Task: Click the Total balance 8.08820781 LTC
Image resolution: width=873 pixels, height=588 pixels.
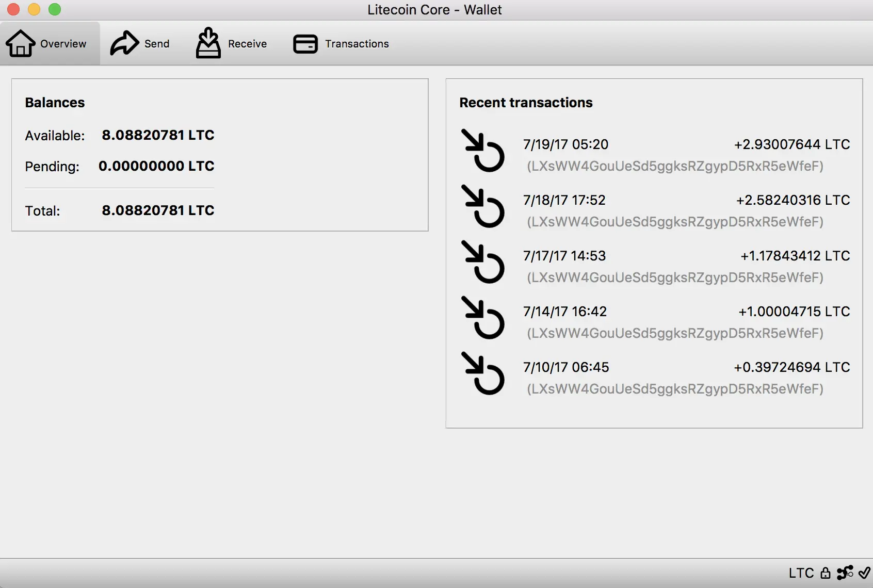Action: point(158,210)
